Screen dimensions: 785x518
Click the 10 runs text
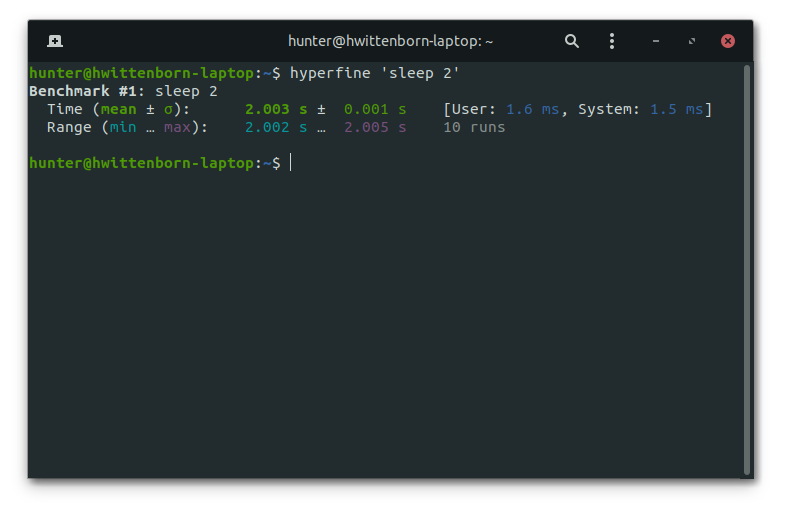pos(474,127)
